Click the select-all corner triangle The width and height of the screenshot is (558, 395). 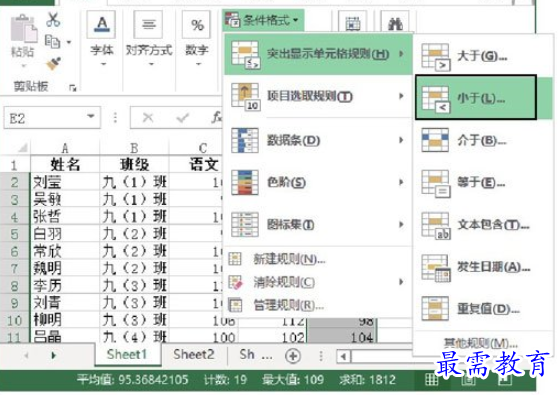point(22,148)
